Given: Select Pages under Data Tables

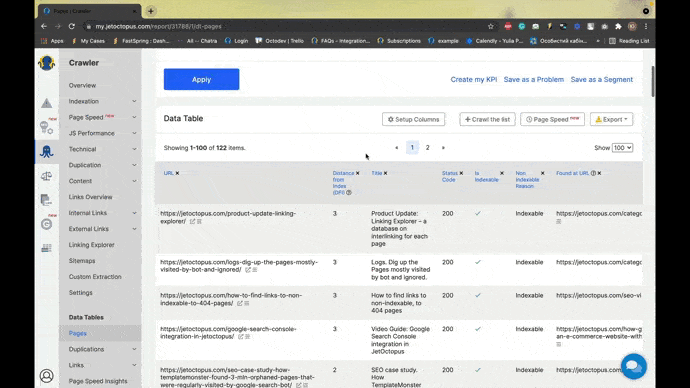Looking at the screenshot, I should [77, 333].
